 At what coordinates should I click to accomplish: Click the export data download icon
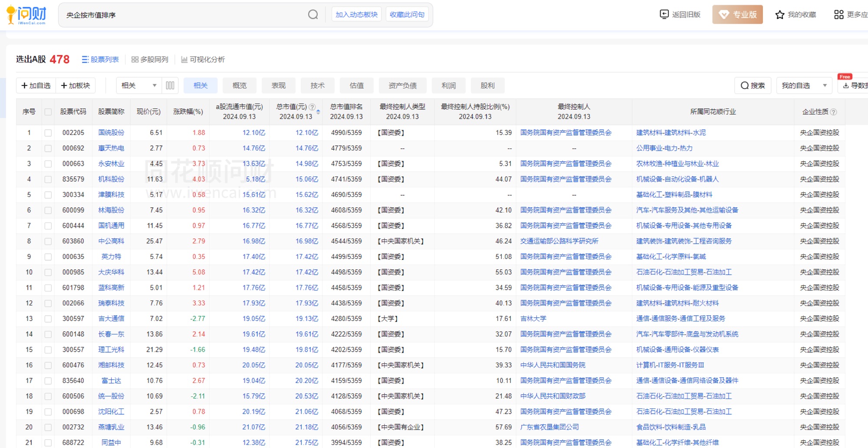[x=846, y=85]
